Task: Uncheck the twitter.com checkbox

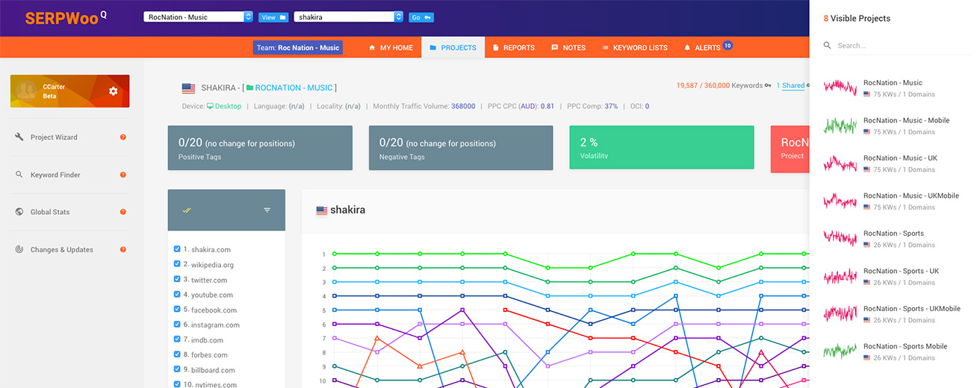Action: (x=177, y=280)
